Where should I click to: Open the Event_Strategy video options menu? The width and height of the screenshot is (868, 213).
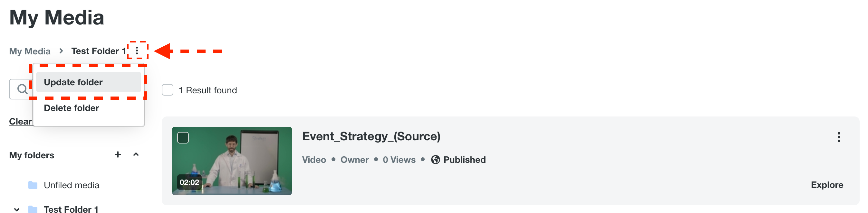(x=838, y=137)
